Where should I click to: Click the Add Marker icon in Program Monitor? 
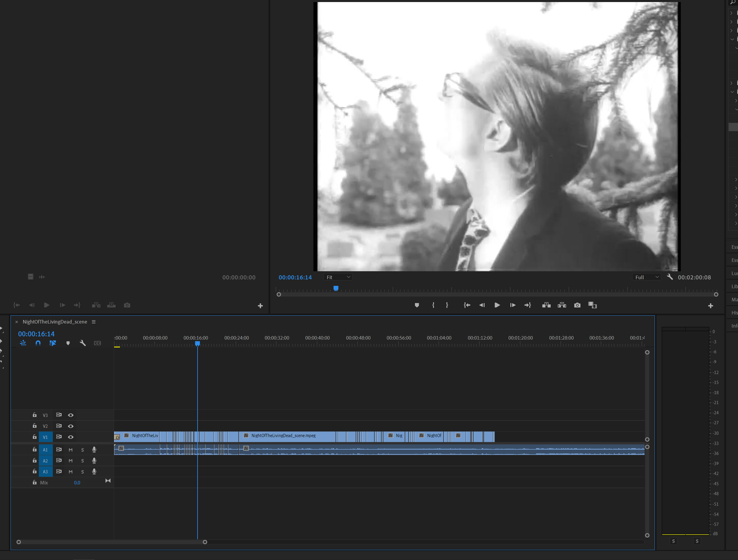(x=417, y=305)
